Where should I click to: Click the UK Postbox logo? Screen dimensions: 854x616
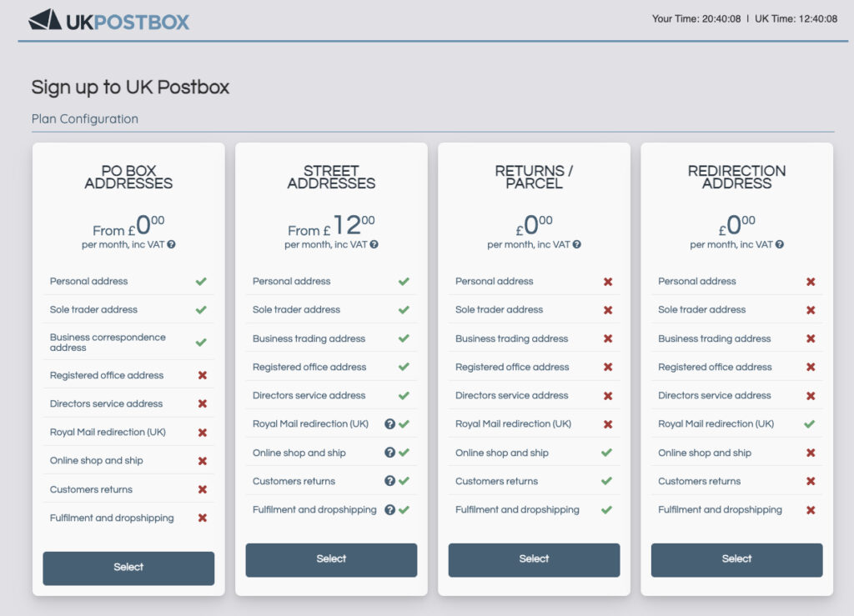[108, 20]
